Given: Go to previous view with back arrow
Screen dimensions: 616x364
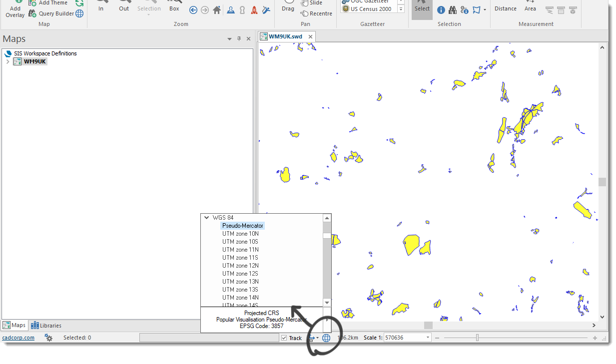Looking at the screenshot, I should click(193, 10).
